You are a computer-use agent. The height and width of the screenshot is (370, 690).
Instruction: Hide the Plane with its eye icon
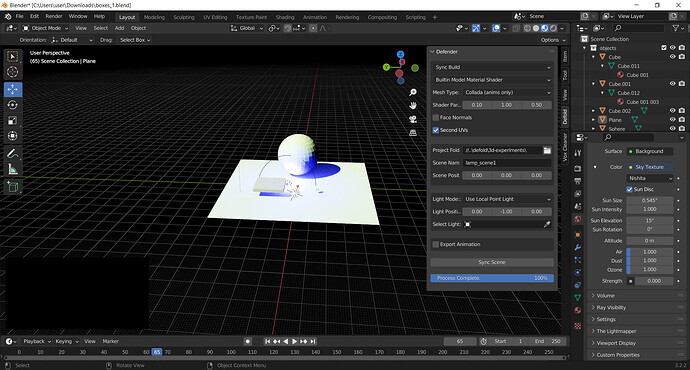click(x=672, y=120)
